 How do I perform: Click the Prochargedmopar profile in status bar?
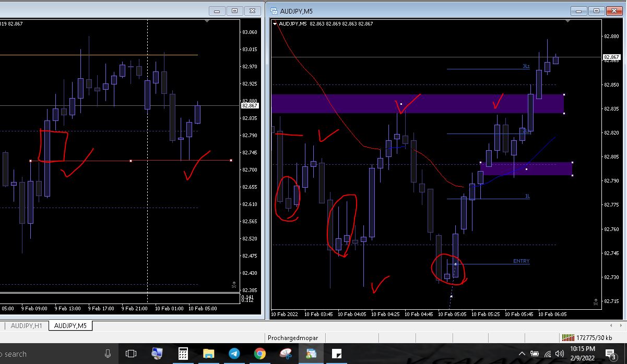click(x=292, y=338)
